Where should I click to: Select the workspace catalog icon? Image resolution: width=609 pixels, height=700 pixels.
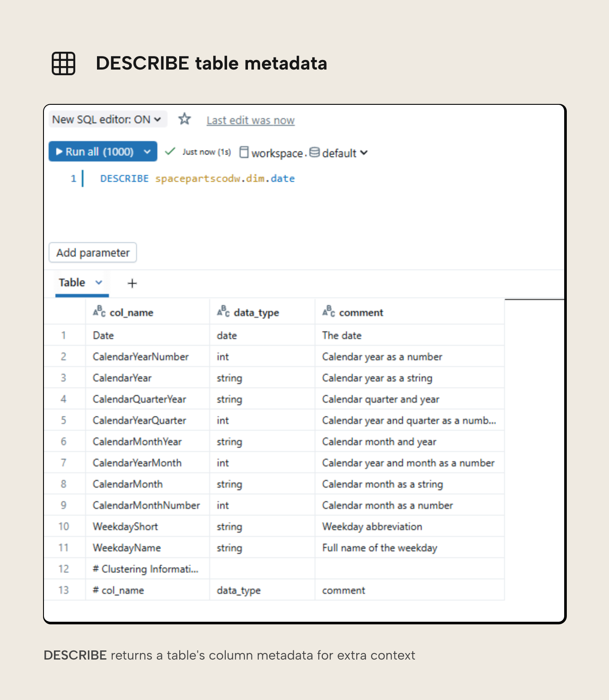point(244,152)
